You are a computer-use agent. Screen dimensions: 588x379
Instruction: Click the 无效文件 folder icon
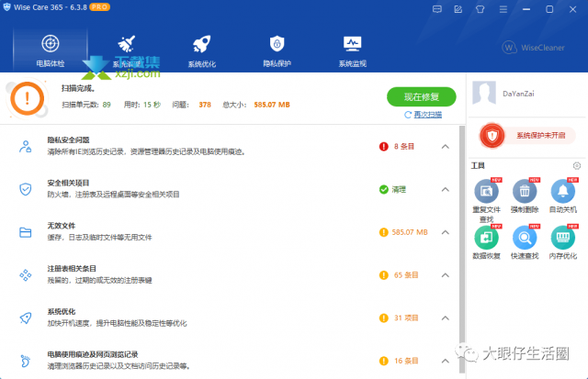click(25, 232)
